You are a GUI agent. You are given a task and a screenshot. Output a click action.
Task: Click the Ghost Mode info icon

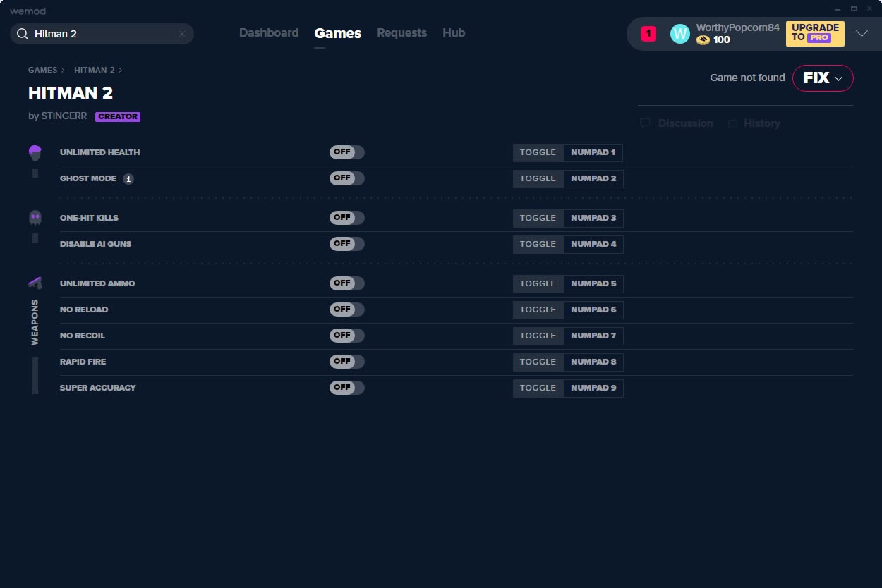coord(128,179)
